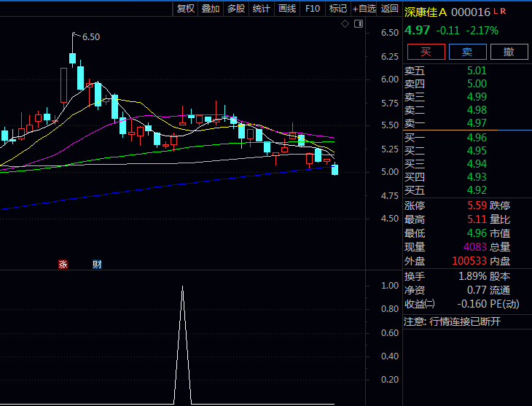Open F10 company information
Viewport: 532px width, 406px height.
pyautogui.click(x=313, y=9)
